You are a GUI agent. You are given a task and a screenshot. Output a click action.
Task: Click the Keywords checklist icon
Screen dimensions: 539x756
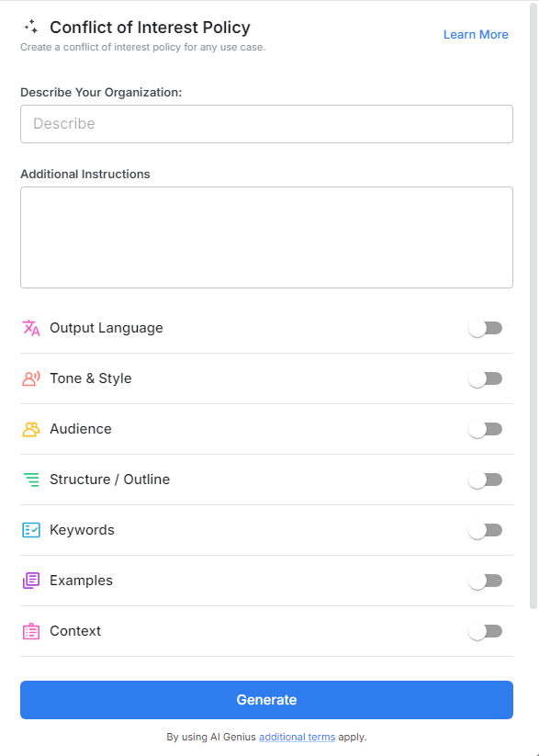click(29, 530)
